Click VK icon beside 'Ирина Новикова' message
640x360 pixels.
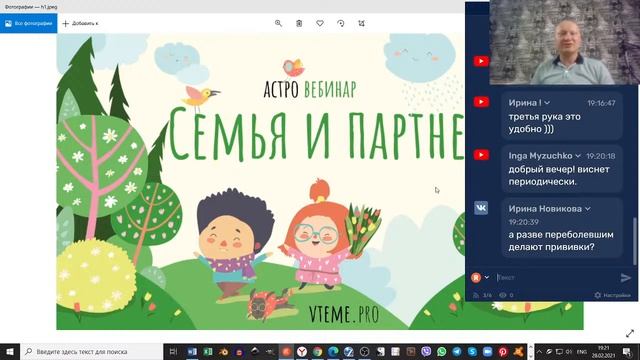pyautogui.click(x=481, y=208)
